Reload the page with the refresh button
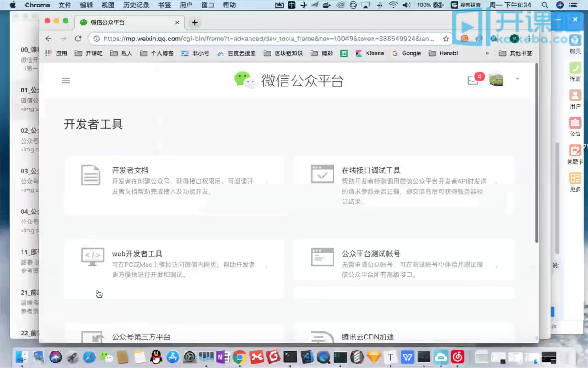 click(x=78, y=39)
